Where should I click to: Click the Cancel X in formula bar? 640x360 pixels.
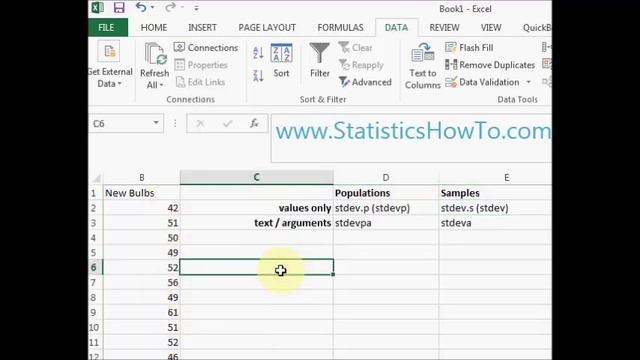(x=200, y=123)
